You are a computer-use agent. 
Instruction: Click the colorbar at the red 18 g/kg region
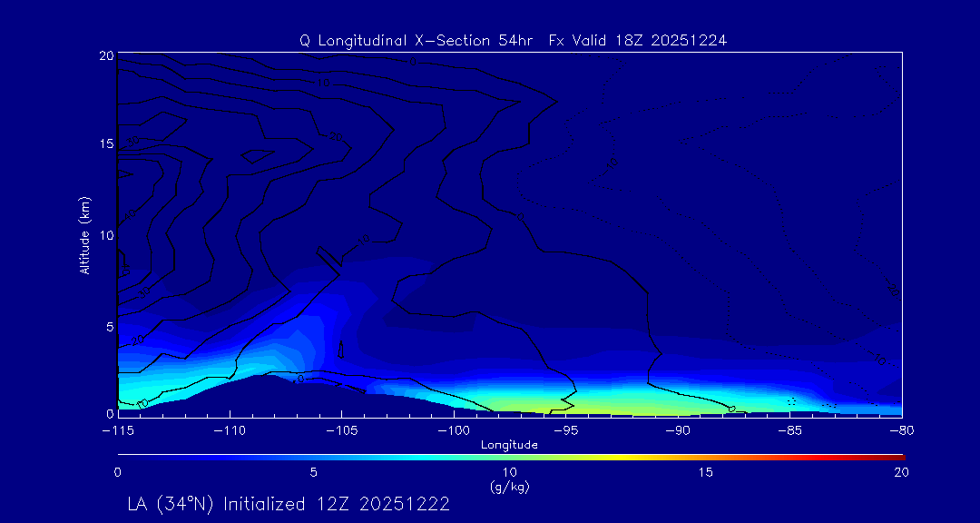pos(824,458)
